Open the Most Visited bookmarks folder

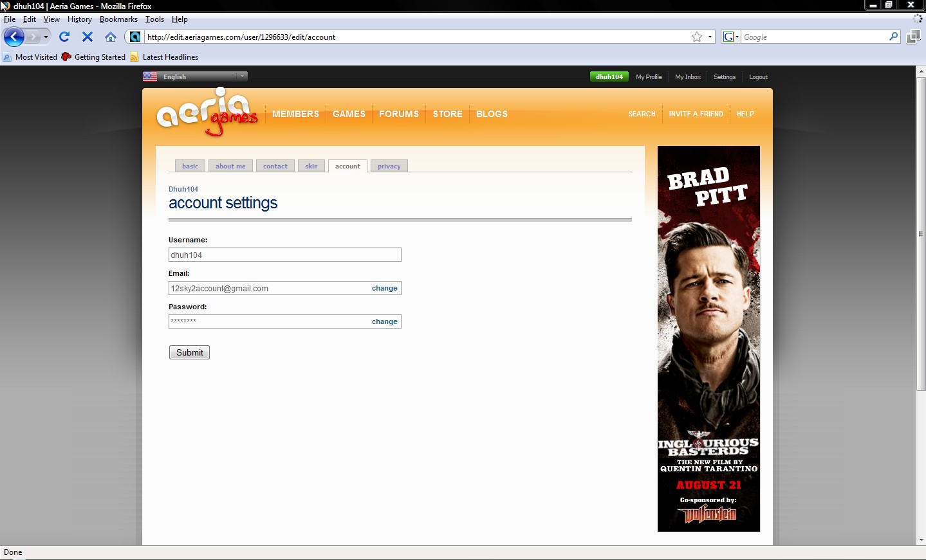[x=30, y=57]
